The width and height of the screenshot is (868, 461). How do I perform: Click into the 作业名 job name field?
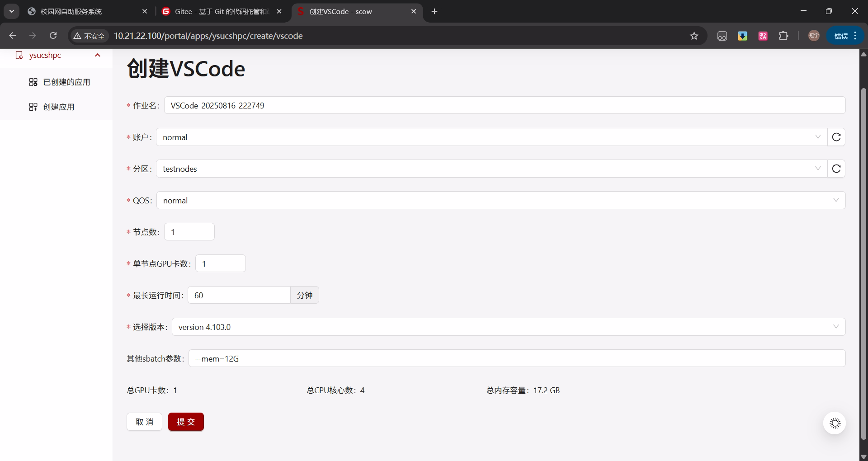pos(504,105)
